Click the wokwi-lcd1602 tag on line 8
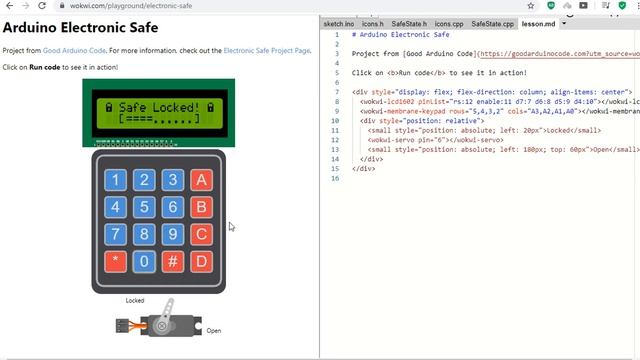640x360 pixels. pos(389,102)
